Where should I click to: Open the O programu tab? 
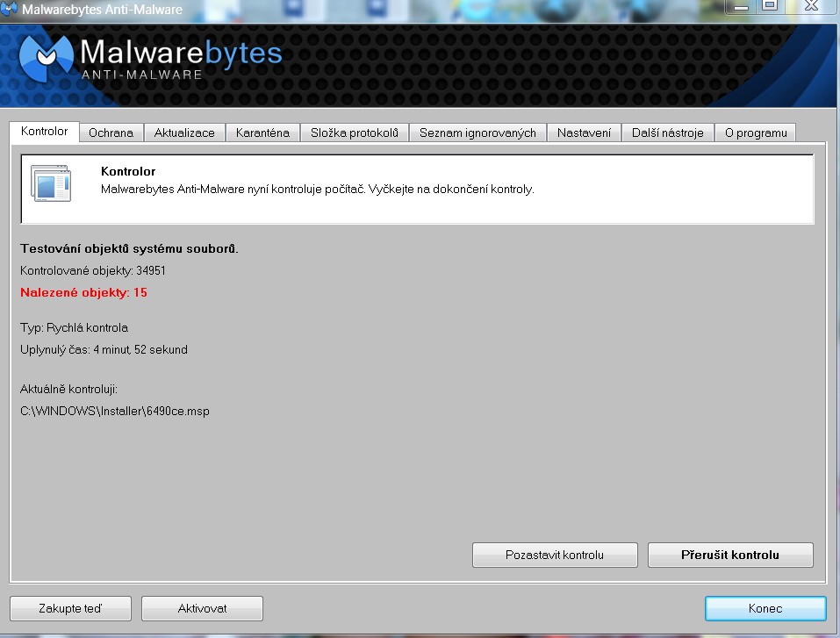coord(756,133)
